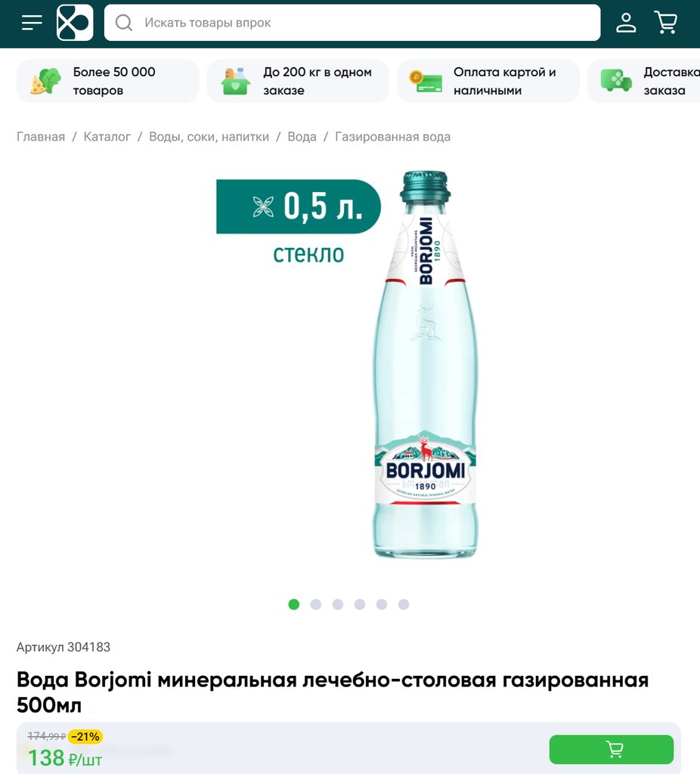Go to 'Главная' breadcrumb
The height and width of the screenshot is (774, 700).
[x=41, y=137]
